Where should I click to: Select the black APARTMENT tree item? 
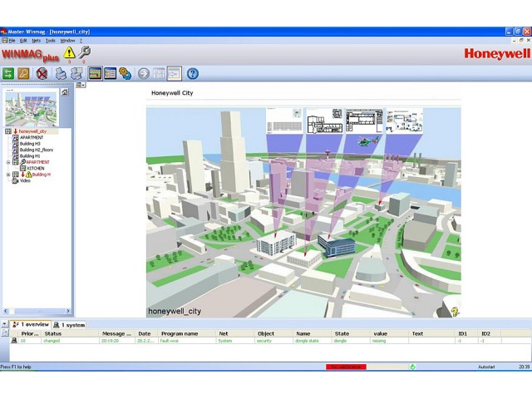click(x=32, y=137)
